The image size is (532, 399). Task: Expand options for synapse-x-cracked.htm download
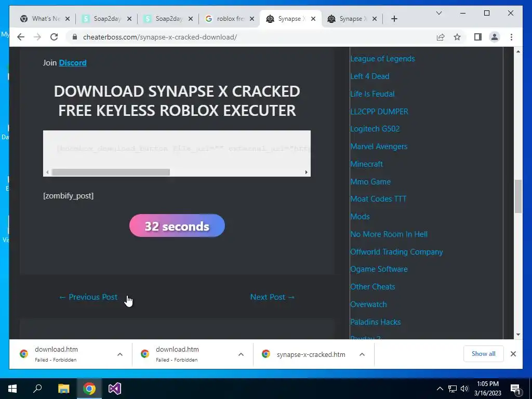pyautogui.click(x=362, y=354)
